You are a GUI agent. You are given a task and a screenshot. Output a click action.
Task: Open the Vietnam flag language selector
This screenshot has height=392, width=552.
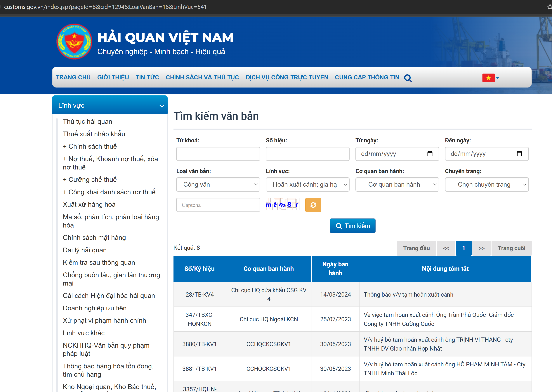click(490, 78)
